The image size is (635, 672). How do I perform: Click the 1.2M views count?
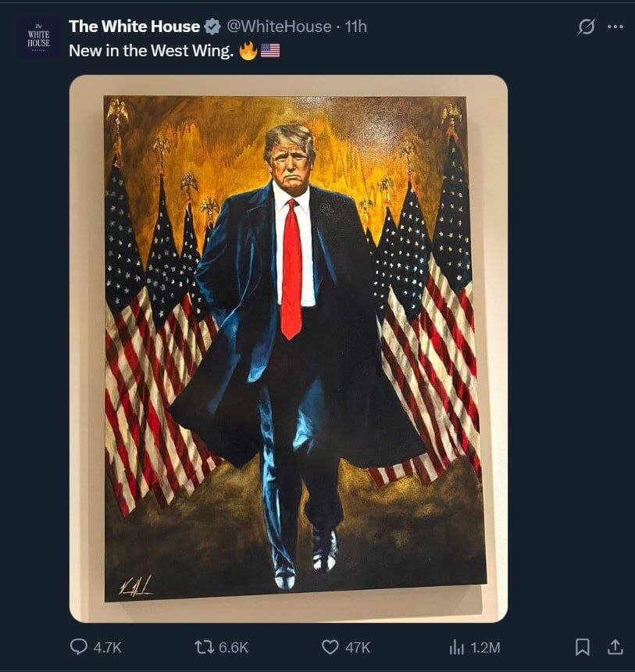[x=485, y=647]
